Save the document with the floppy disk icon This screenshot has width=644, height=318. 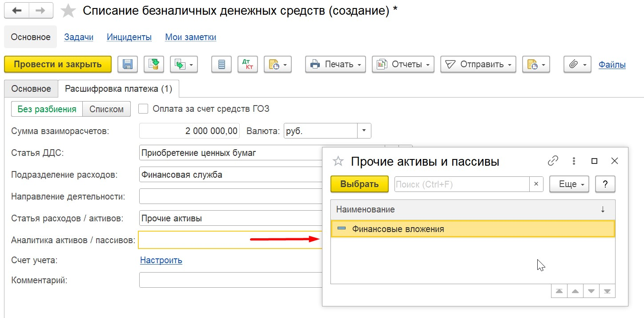pos(128,64)
